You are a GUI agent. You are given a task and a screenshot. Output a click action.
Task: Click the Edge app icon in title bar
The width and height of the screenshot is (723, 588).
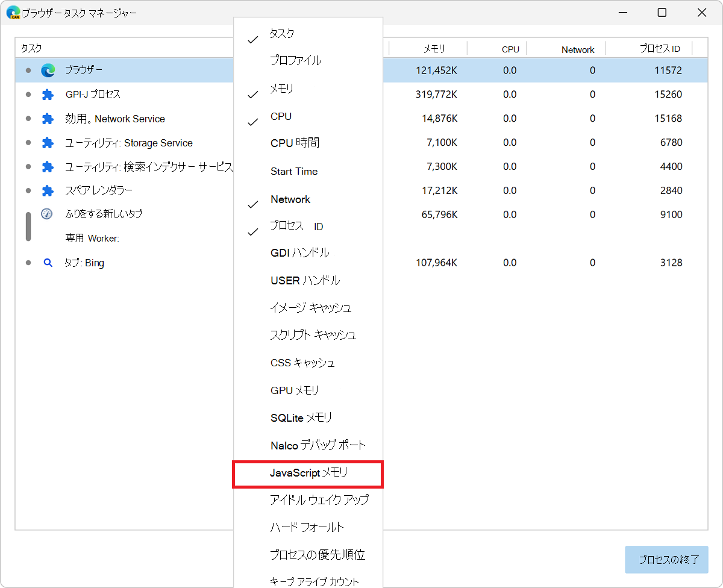pos(13,13)
